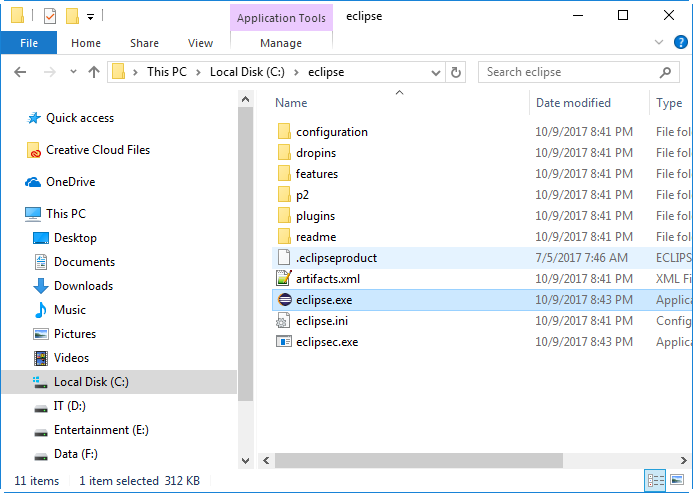Click the eclipse.ini configuration file icon

[284, 321]
